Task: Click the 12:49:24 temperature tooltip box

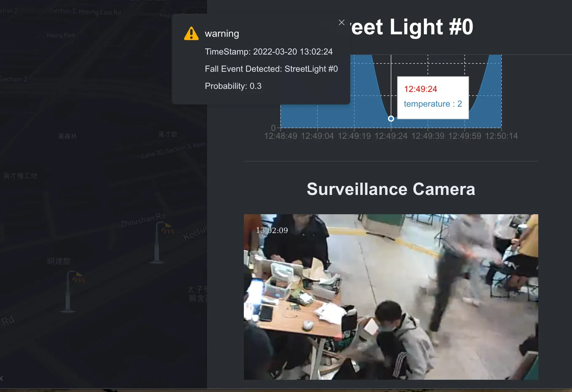Action: point(433,97)
